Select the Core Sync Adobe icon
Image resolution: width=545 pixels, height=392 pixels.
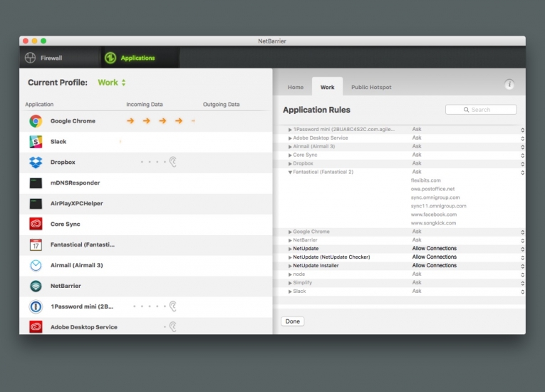point(36,224)
